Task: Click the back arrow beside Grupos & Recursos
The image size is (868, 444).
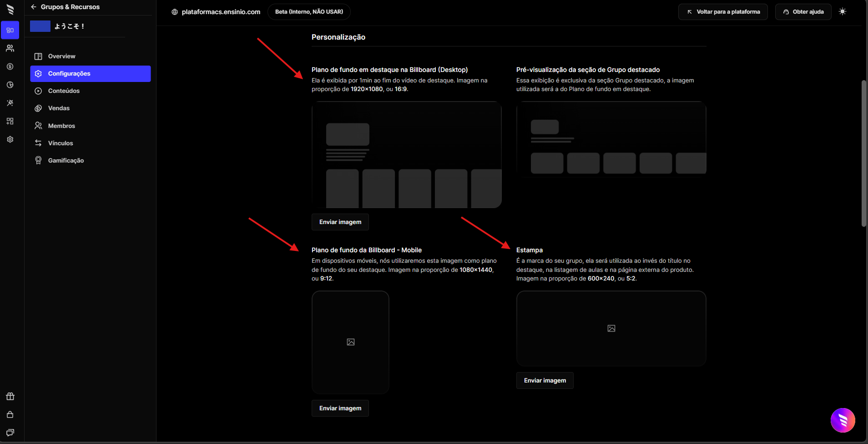Action: [34, 7]
